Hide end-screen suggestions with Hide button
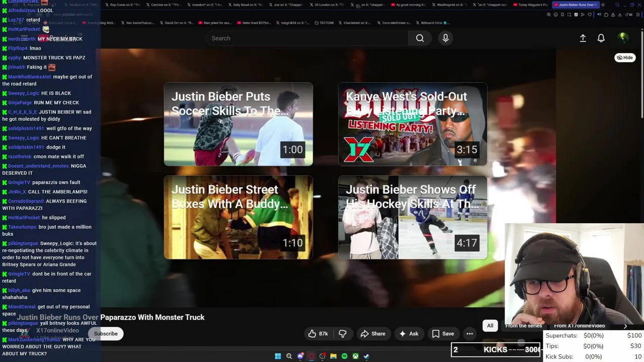The height and width of the screenshot is (362, 644). [625, 57]
